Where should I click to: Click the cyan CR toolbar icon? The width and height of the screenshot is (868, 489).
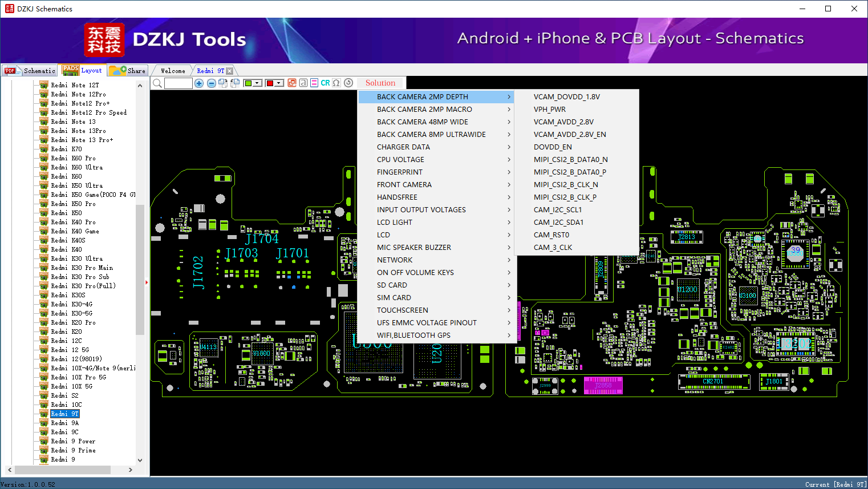(325, 83)
